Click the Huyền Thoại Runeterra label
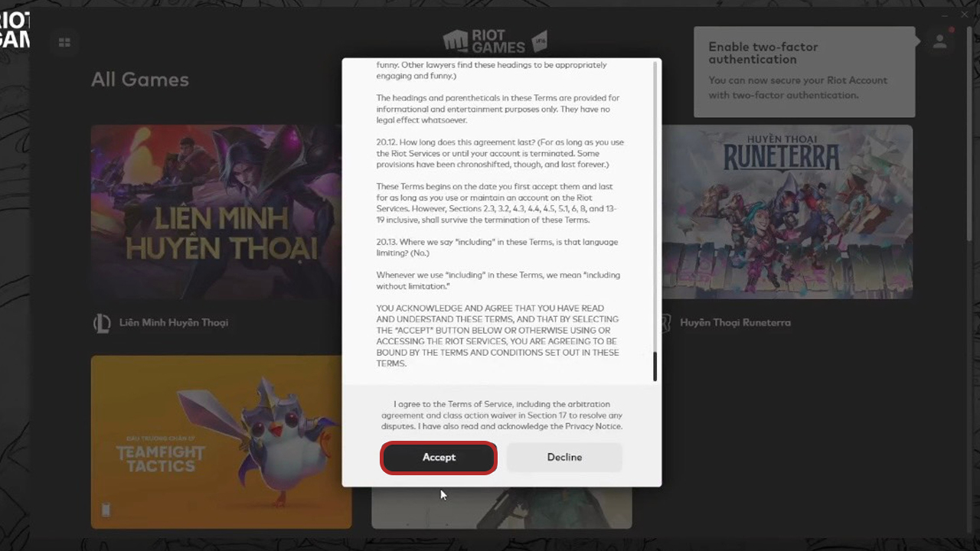Screen dimensions: 980x551 (735, 323)
